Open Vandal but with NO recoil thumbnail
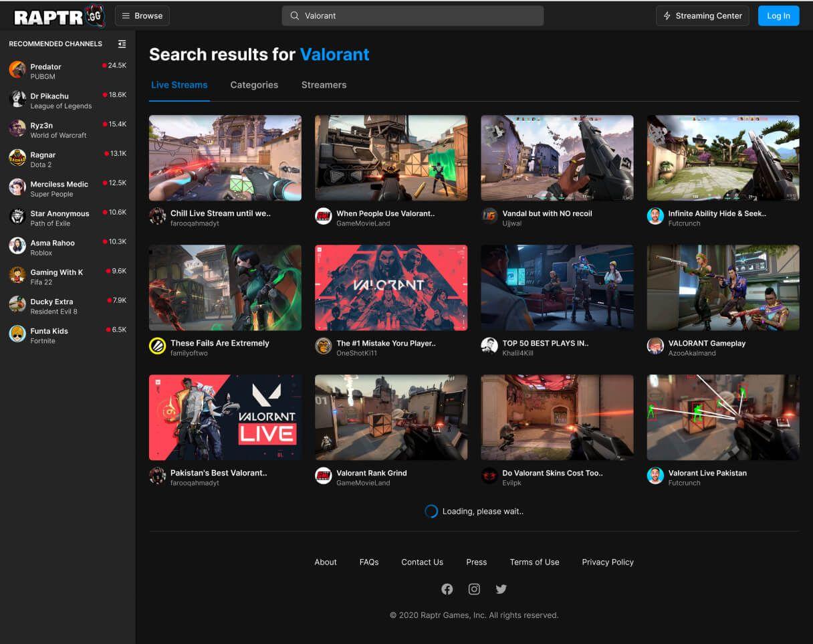The height and width of the screenshot is (644, 813). [557, 158]
